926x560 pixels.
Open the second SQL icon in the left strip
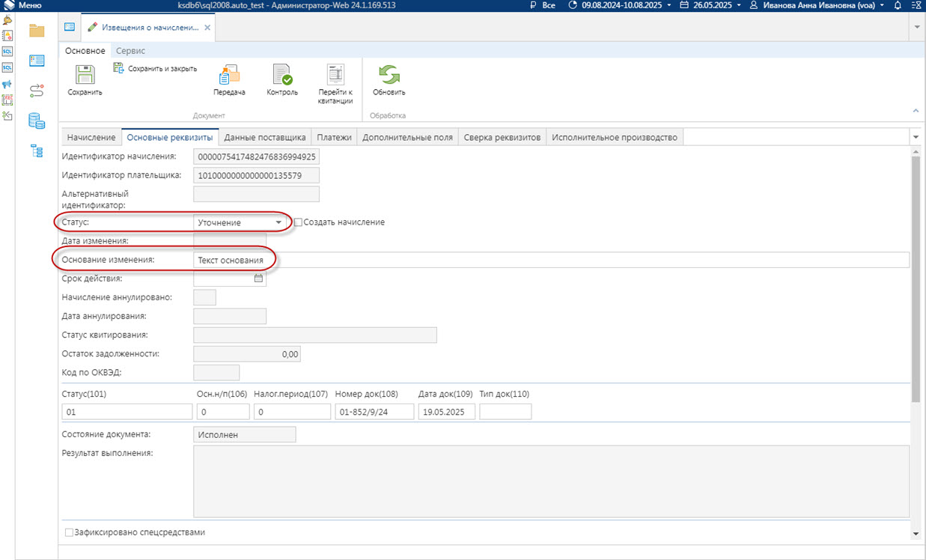[x=7, y=67]
